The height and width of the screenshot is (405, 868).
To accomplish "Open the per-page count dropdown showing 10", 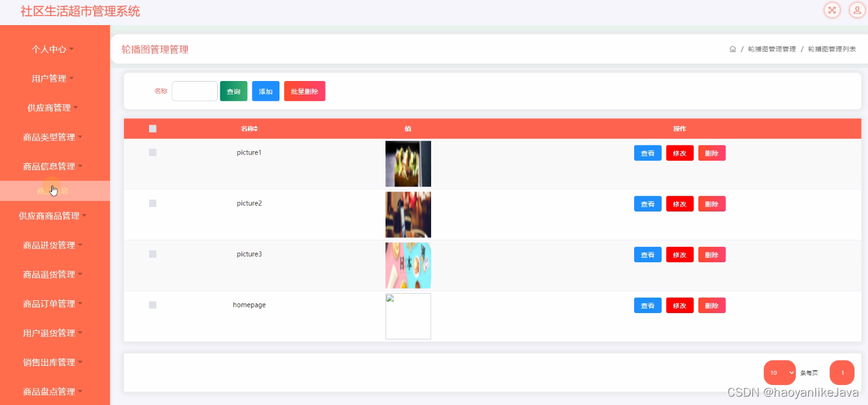I will [x=779, y=373].
